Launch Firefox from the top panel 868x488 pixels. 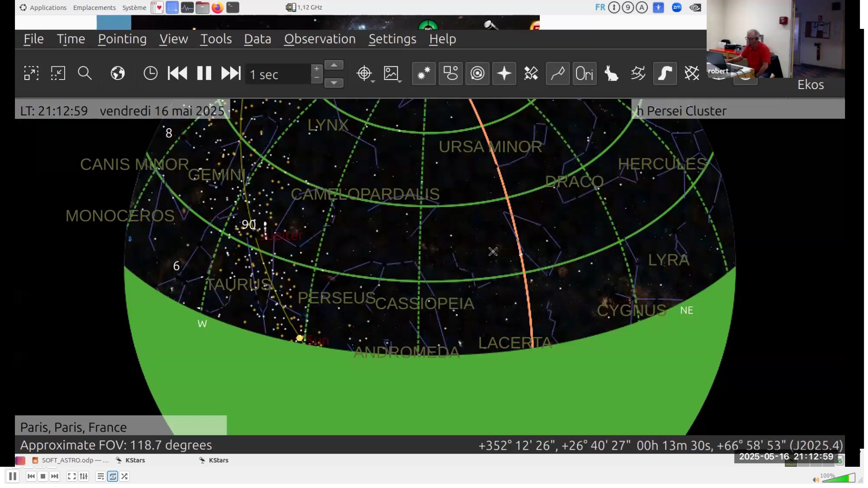coord(217,7)
